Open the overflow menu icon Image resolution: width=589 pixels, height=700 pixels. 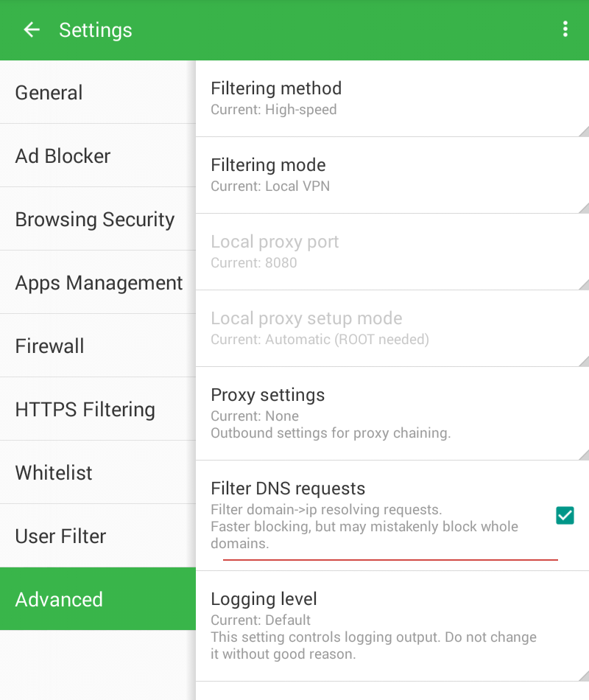[565, 29]
